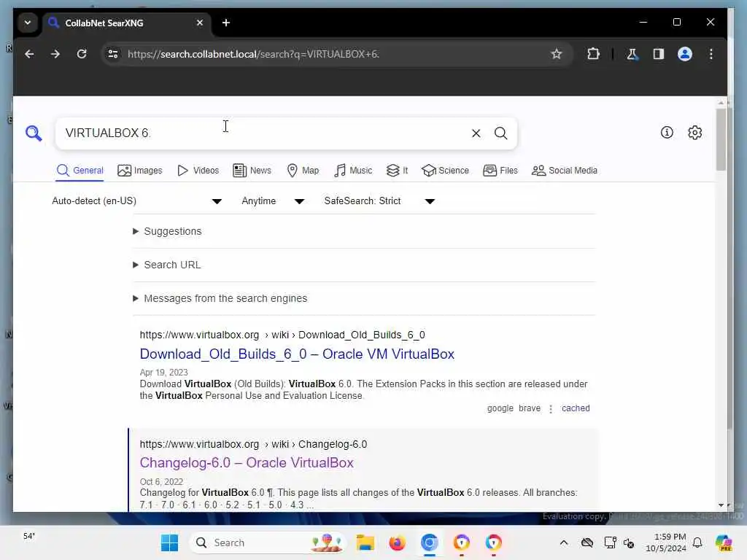Screen dimensions: 747x560
Task: Switch to News search tab
Action: [x=252, y=171]
